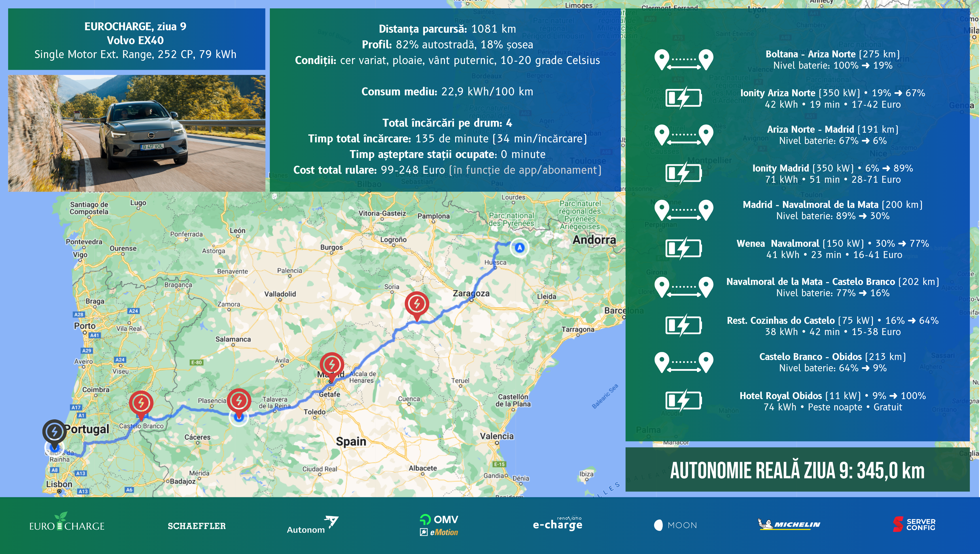Click the Autonom sponsor logo

312,525
